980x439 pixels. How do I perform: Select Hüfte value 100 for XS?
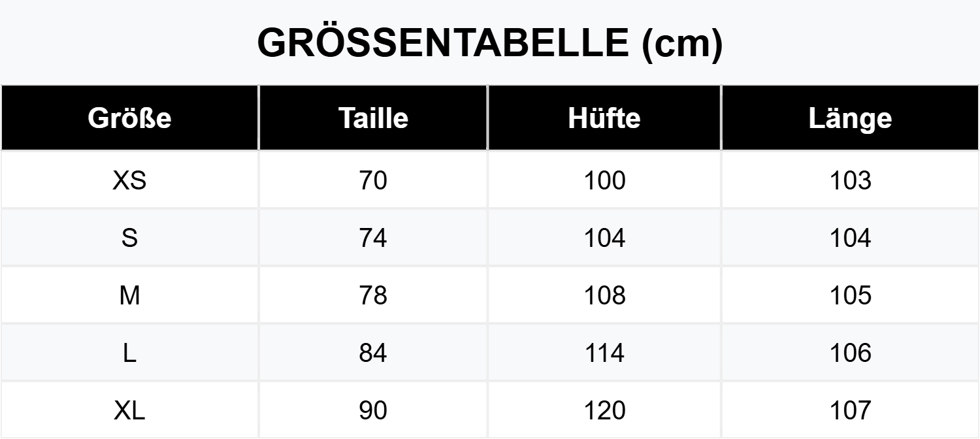click(604, 180)
